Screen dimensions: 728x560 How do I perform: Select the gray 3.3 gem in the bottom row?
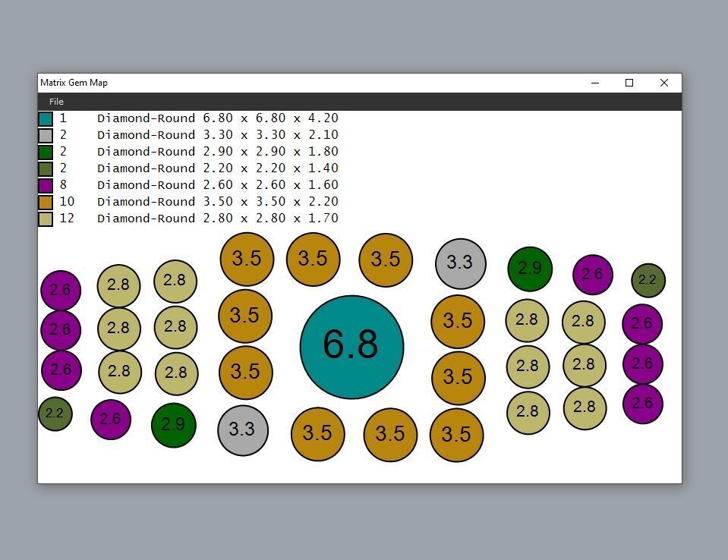243,430
